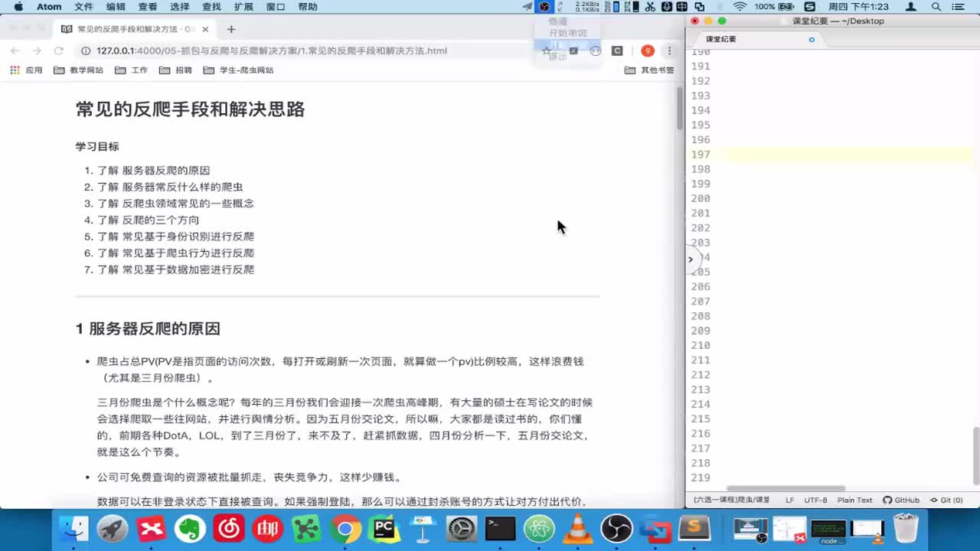Close the Chrome tab

(205, 29)
